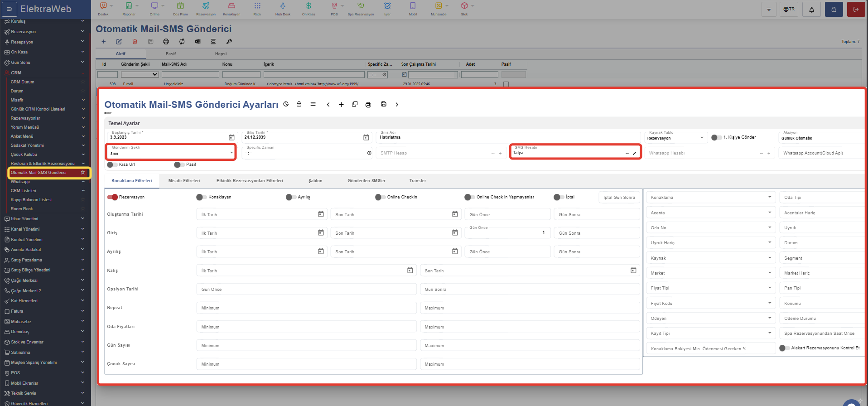Click the delete trash icon in list toolbar

135,42
